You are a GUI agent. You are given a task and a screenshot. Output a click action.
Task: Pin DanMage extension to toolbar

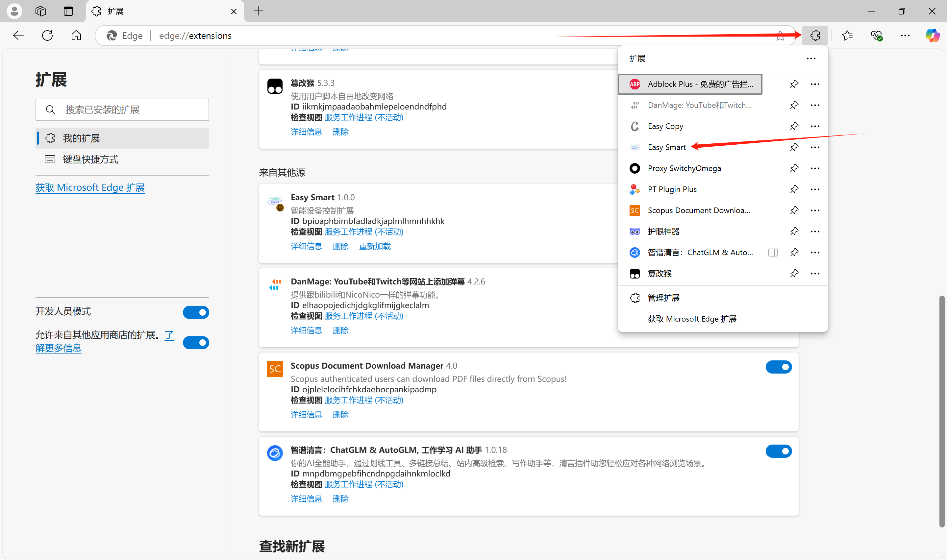pos(794,105)
